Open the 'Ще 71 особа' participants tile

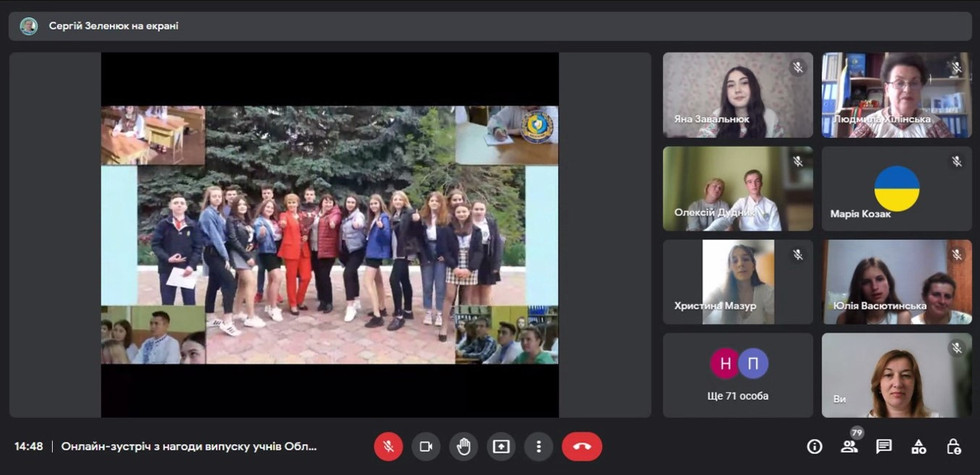tap(738, 375)
